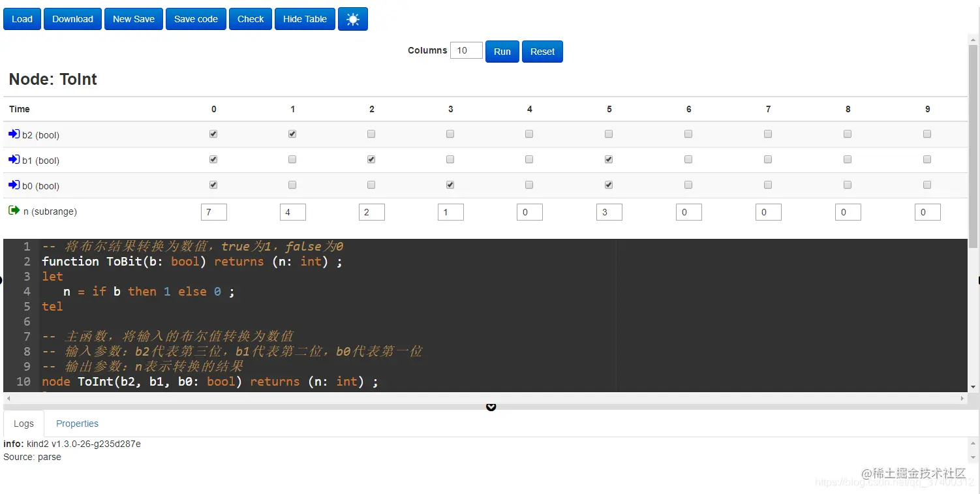Click line number 4 in editor gutter
This screenshot has width=980, height=494.
27,291
